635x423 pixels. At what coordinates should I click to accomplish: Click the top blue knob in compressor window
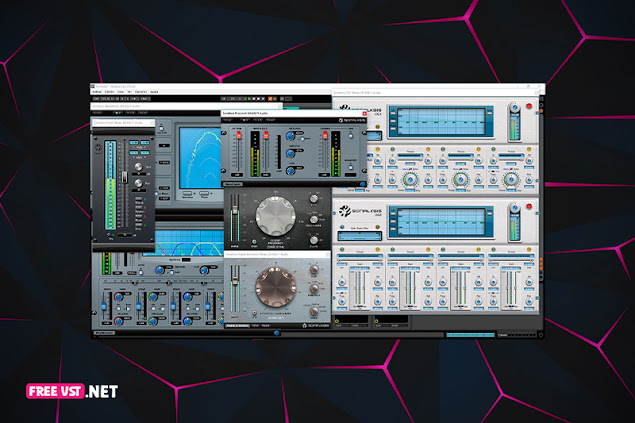coord(290,136)
